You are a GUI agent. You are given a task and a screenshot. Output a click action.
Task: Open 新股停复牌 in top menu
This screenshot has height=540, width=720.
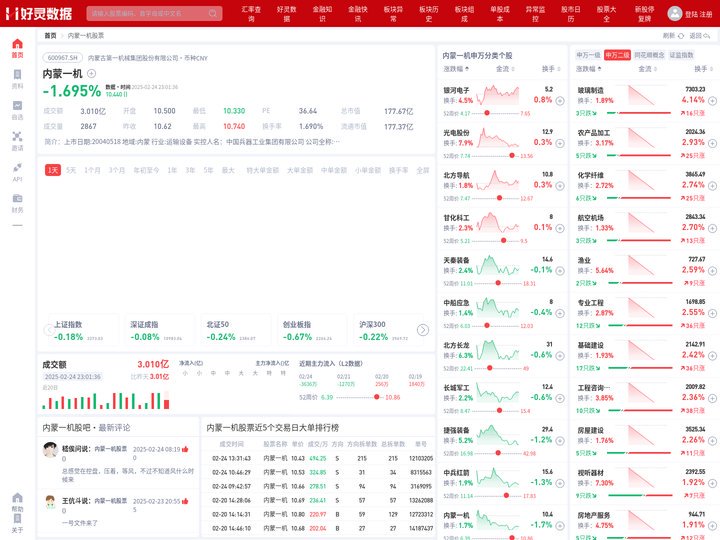point(644,14)
